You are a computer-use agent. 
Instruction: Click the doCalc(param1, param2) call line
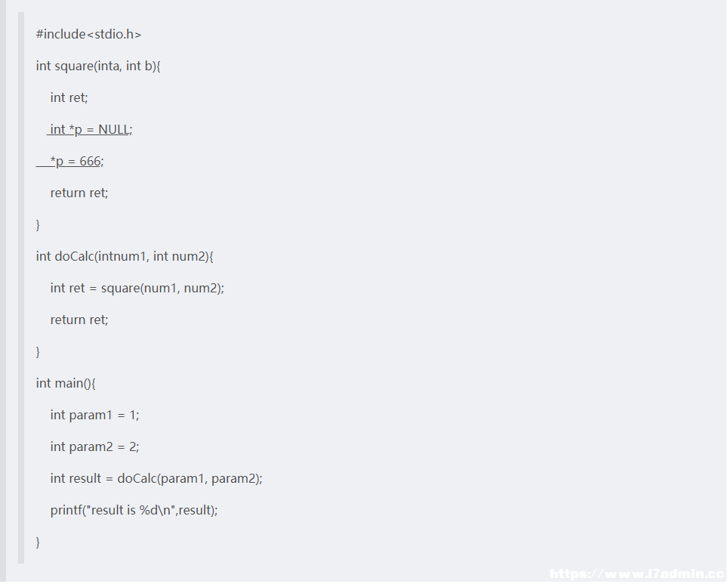[x=156, y=478]
